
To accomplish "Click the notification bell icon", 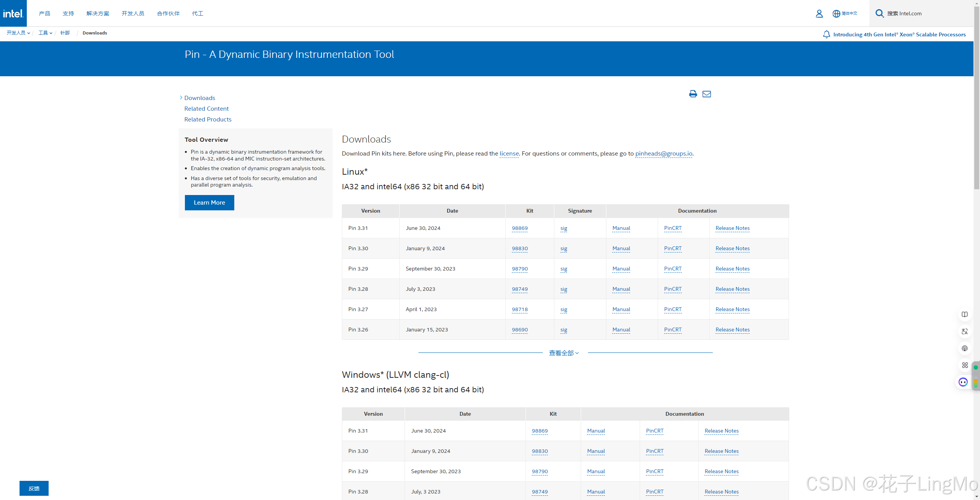I will pos(826,34).
